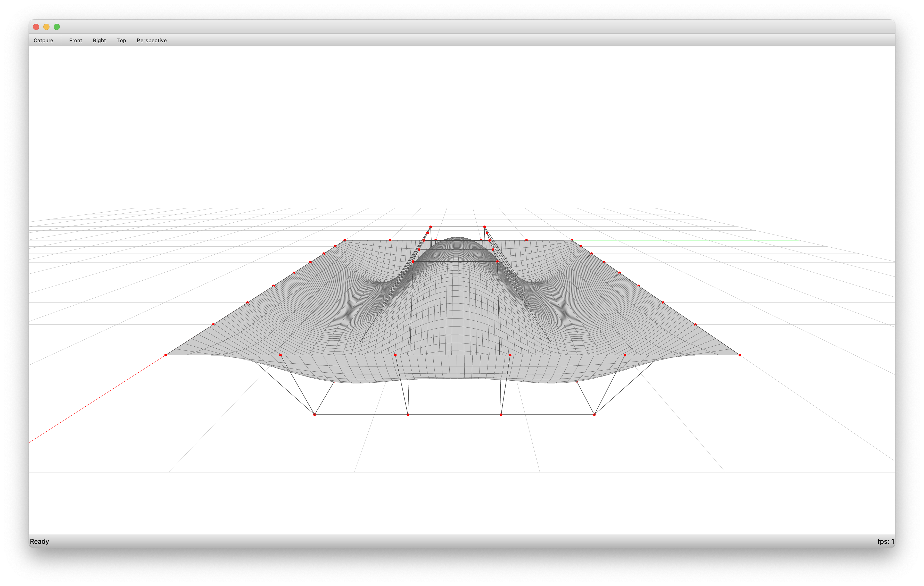This screenshot has height=586, width=924.
Task: Close the window with the red button
Action: [x=36, y=27]
